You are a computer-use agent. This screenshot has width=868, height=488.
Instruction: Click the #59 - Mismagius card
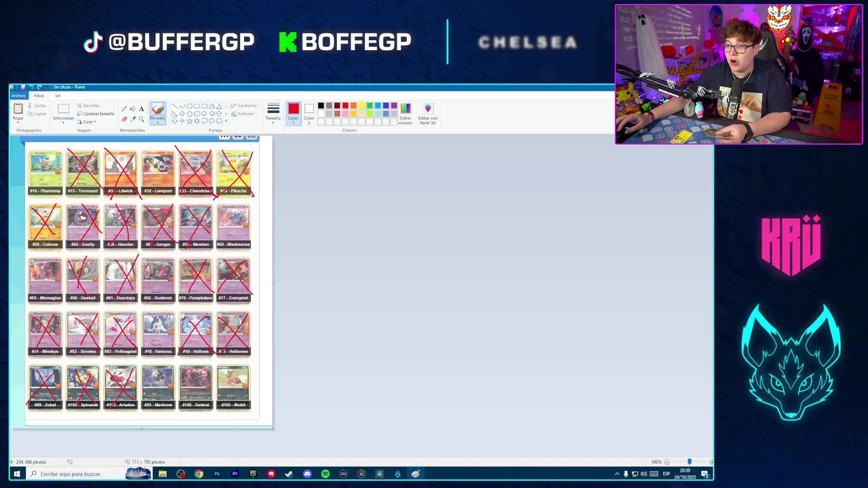pyautogui.click(x=45, y=280)
